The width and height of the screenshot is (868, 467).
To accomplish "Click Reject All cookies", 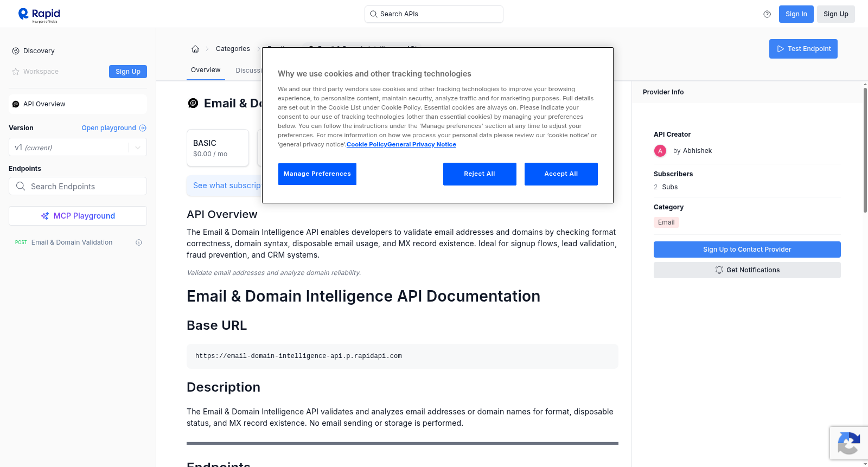I will 480,174.
